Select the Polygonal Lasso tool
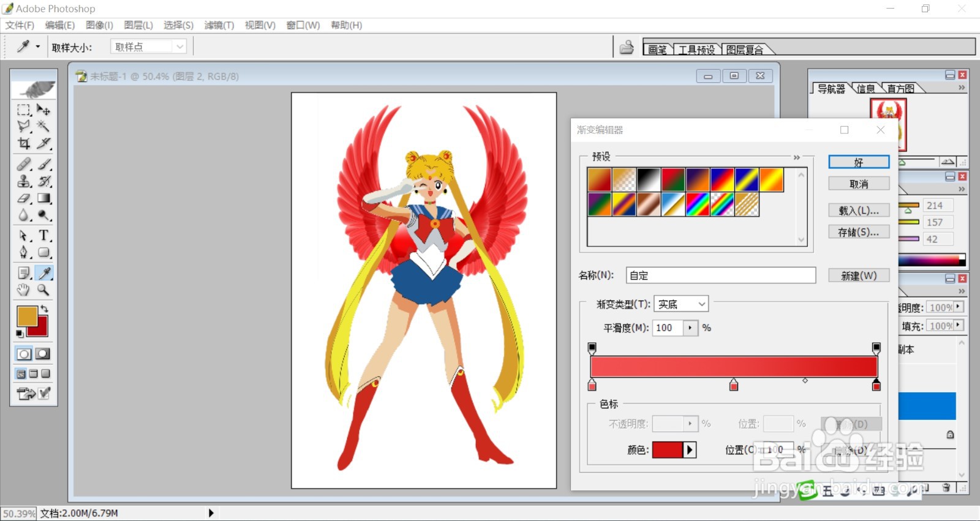Image resolution: width=980 pixels, height=521 pixels. point(24,127)
